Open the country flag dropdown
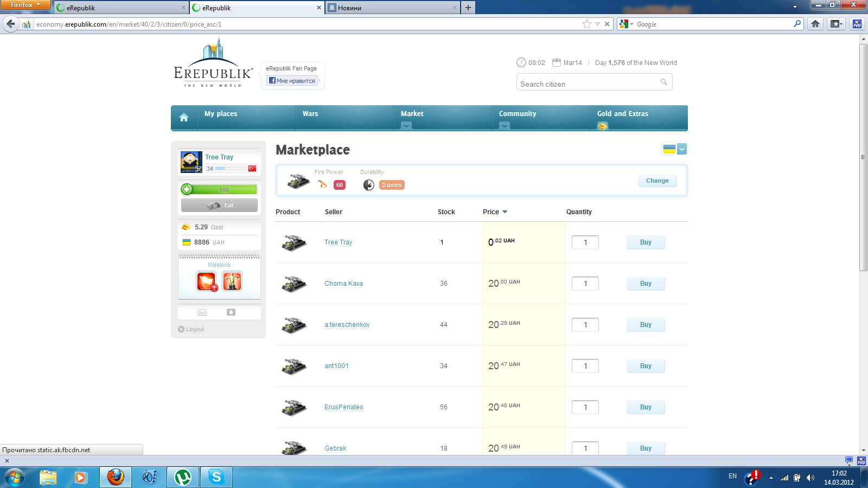868x488 pixels. [682, 149]
